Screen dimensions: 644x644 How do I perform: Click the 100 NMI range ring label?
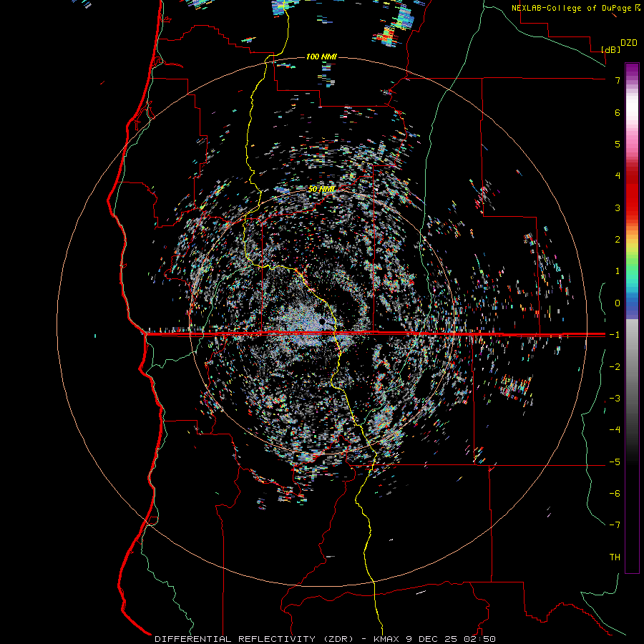tap(321, 57)
